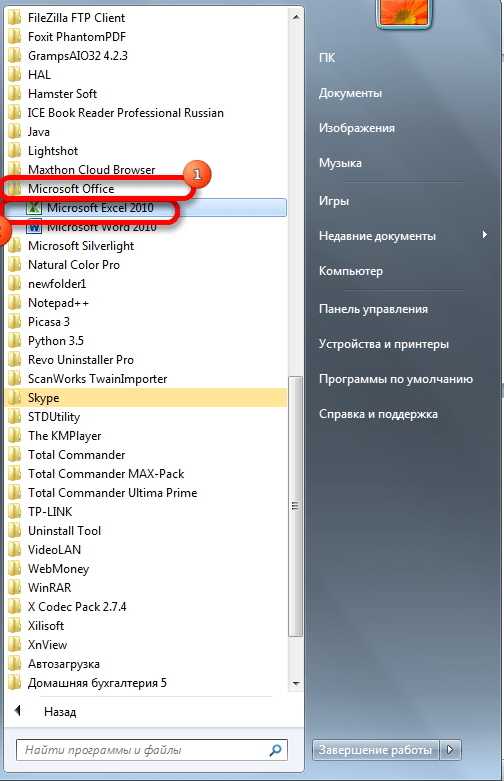The image size is (504, 781).
Task: Expand the Total Commander folder
Action: 76,455
